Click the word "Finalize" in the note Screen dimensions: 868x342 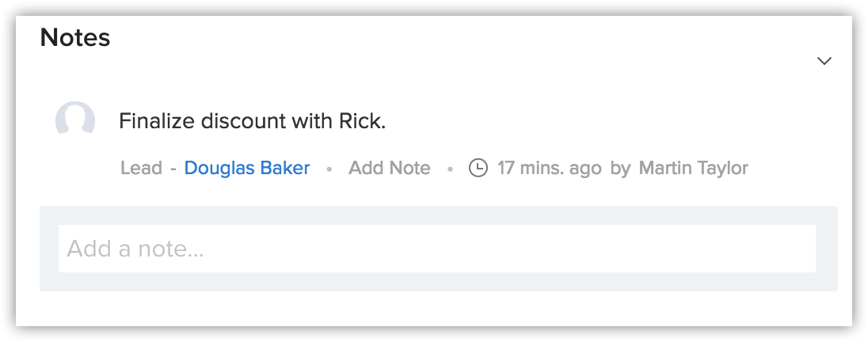pos(155,121)
